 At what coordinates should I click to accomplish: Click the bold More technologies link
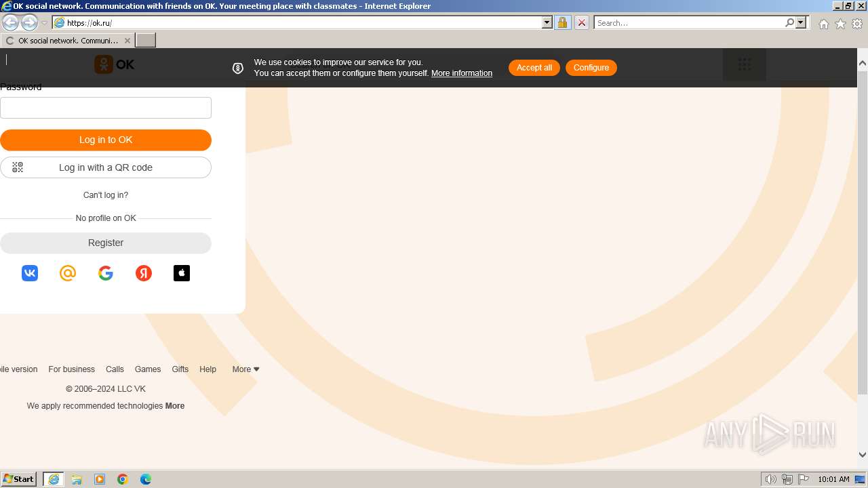point(175,406)
